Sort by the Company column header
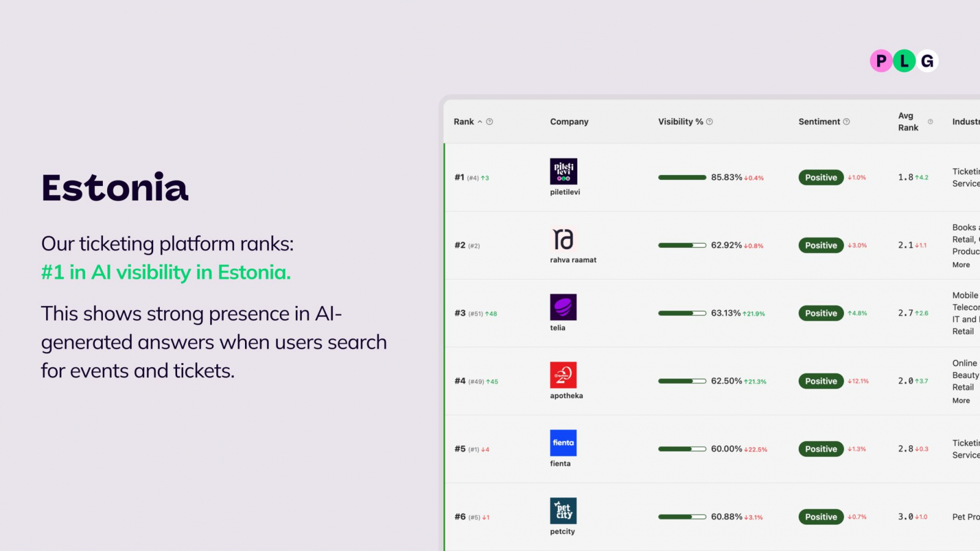This screenshot has height=551, width=980. (x=569, y=122)
